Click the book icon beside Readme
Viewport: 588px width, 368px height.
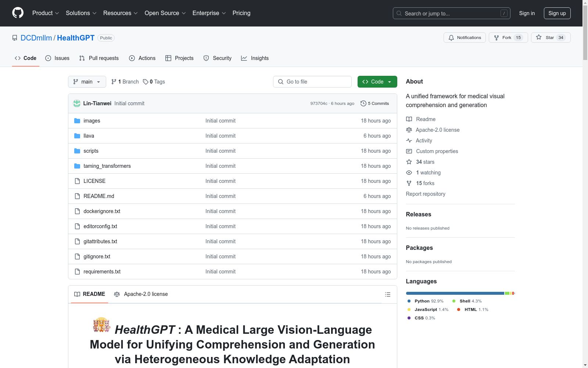tap(409, 119)
